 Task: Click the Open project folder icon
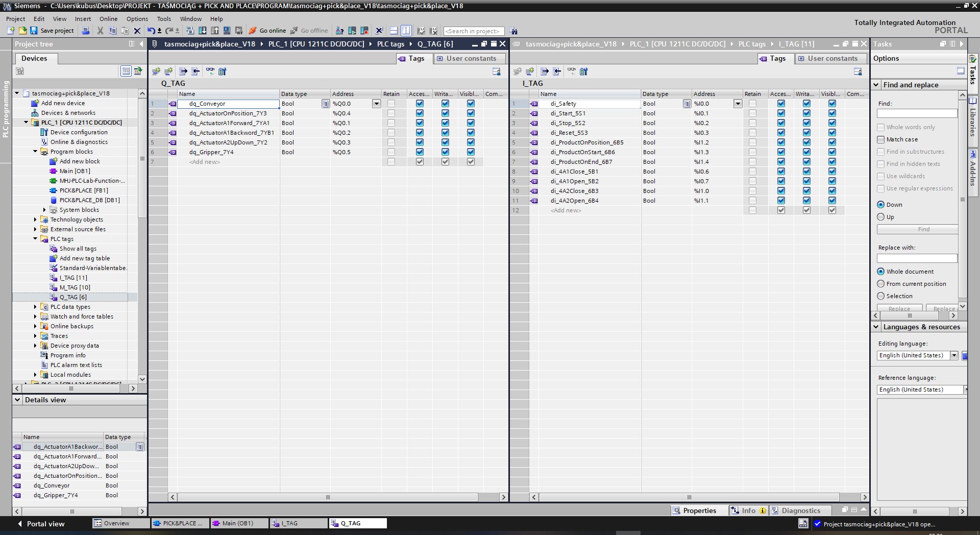click(22, 31)
